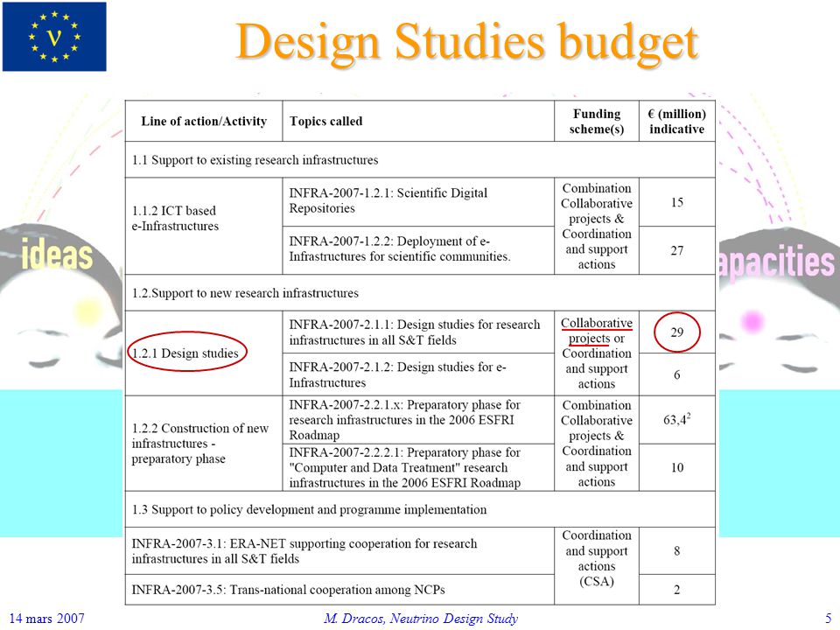Image resolution: width=840 pixels, height=630 pixels.
Task: Click the 'Design Studies budget' slide title
Action: [466, 42]
